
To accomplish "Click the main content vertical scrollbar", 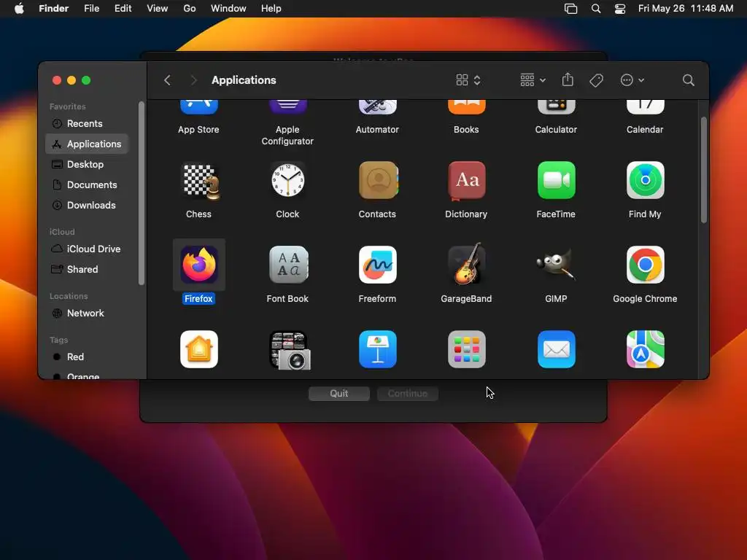I will tap(703, 169).
